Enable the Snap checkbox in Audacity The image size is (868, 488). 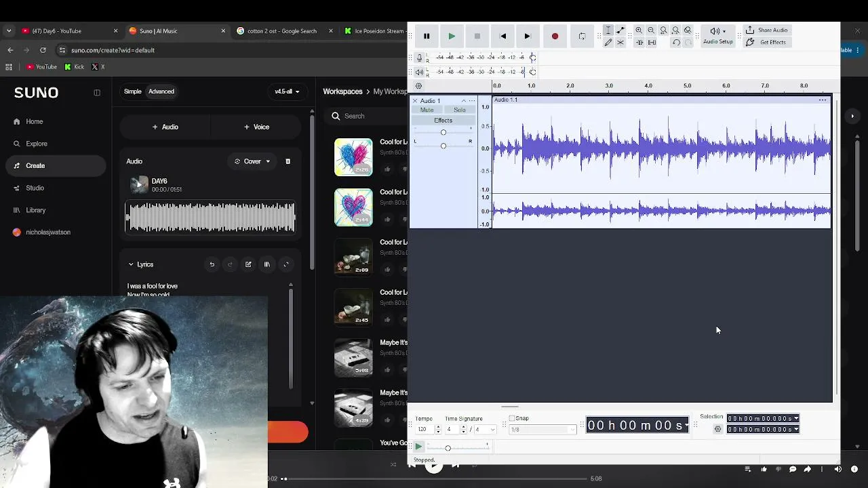pyautogui.click(x=512, y=418)
